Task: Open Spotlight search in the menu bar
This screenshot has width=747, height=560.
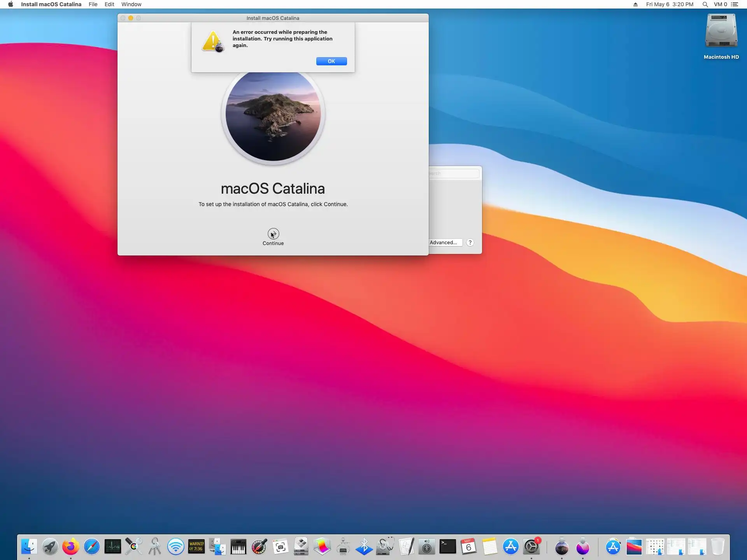Action: point(705,4)
